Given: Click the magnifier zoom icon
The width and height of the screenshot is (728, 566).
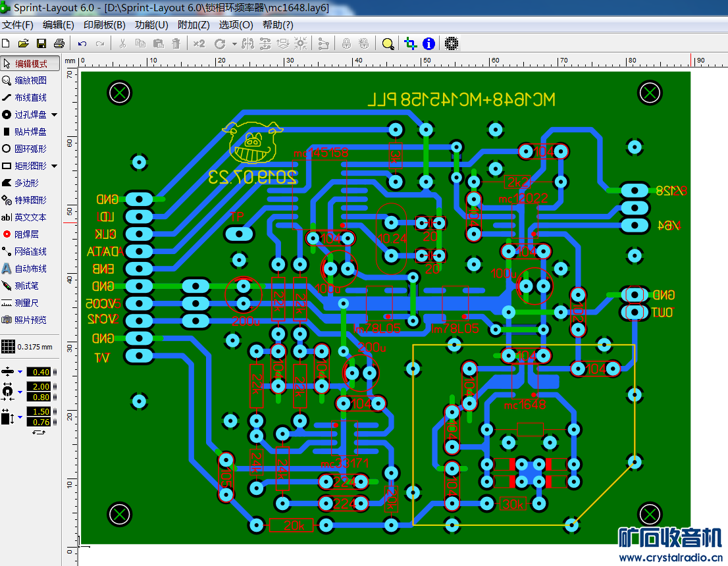Looking at the screenshot, I should point(388,43).
